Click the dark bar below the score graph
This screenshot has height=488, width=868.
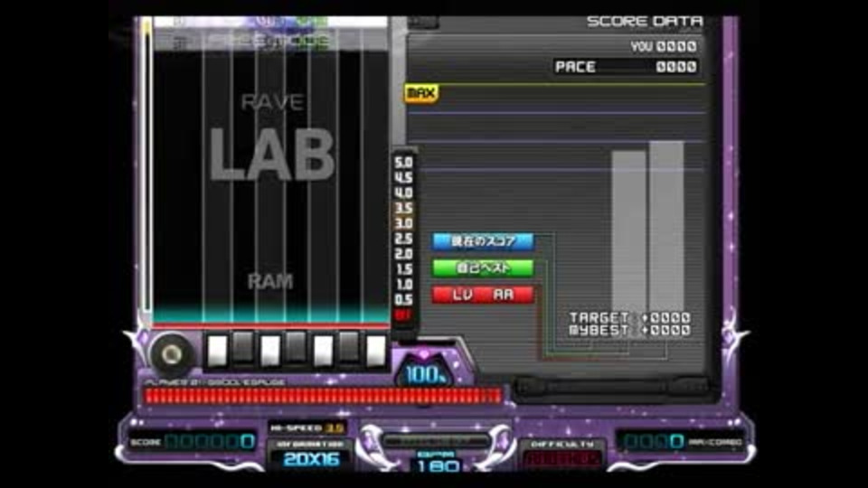point(612,386)
